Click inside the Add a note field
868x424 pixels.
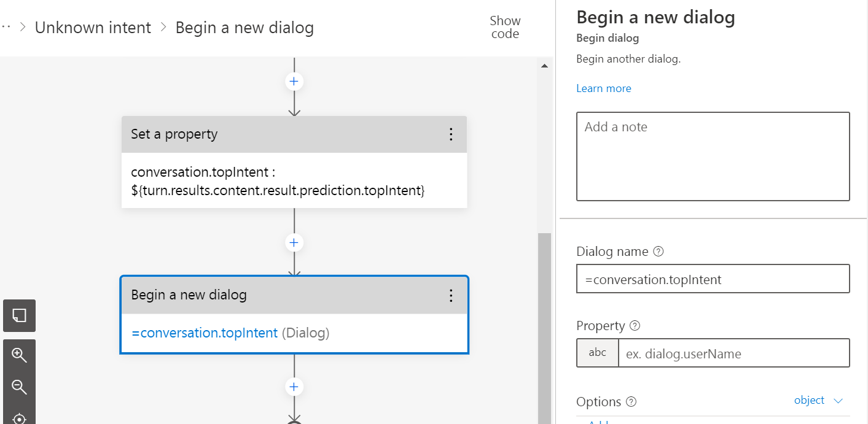pyautogui.click(x=713, y=156)
